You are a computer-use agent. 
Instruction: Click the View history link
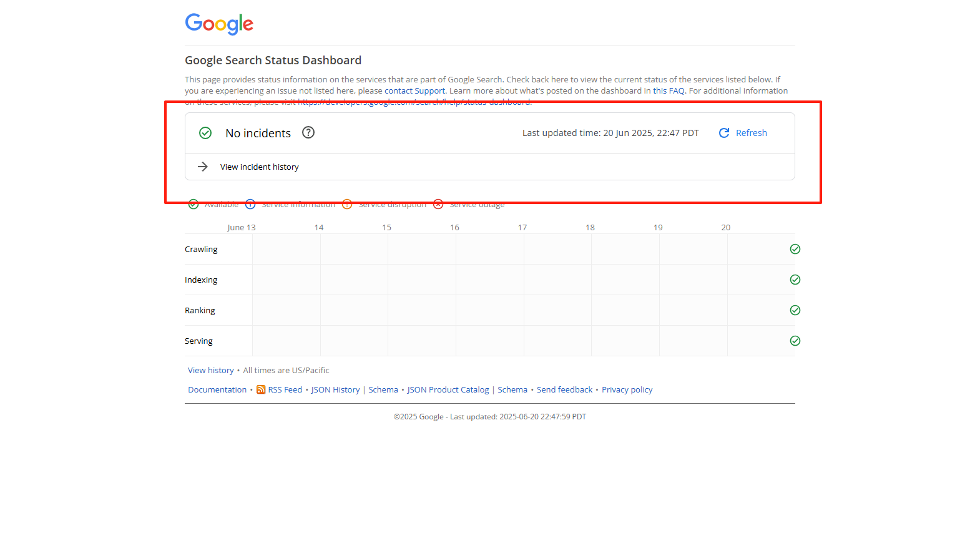(210, 370)
